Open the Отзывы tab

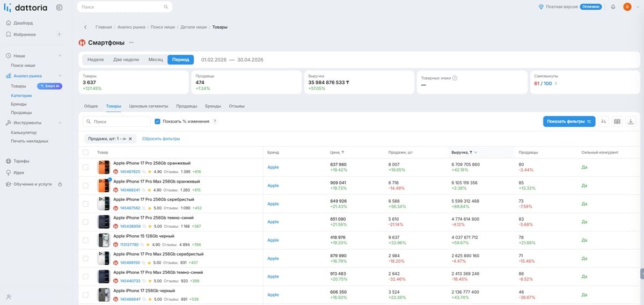coord(237,106)
